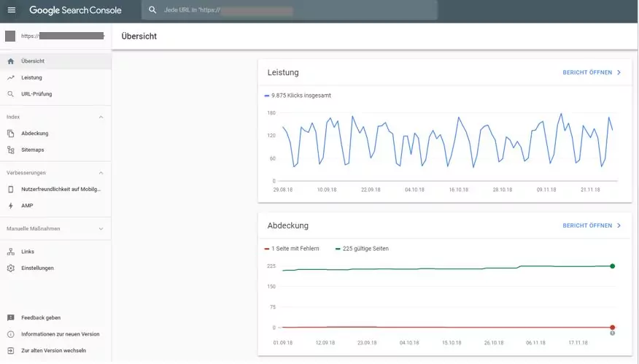Viewport: 639px width, 364px height.
Task: Click the 17.11.18 date label on Abdeckung chart
Action: 578,343
